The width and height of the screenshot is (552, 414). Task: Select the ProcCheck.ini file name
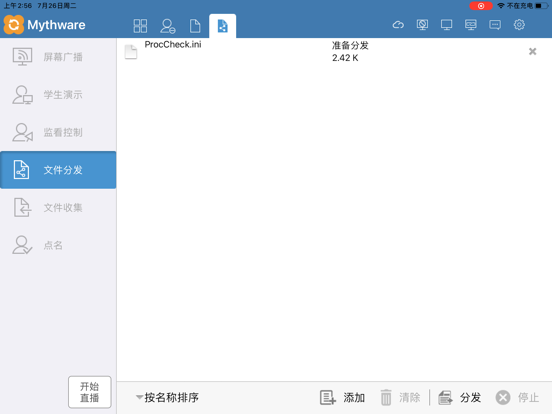(x=173, y=44)
